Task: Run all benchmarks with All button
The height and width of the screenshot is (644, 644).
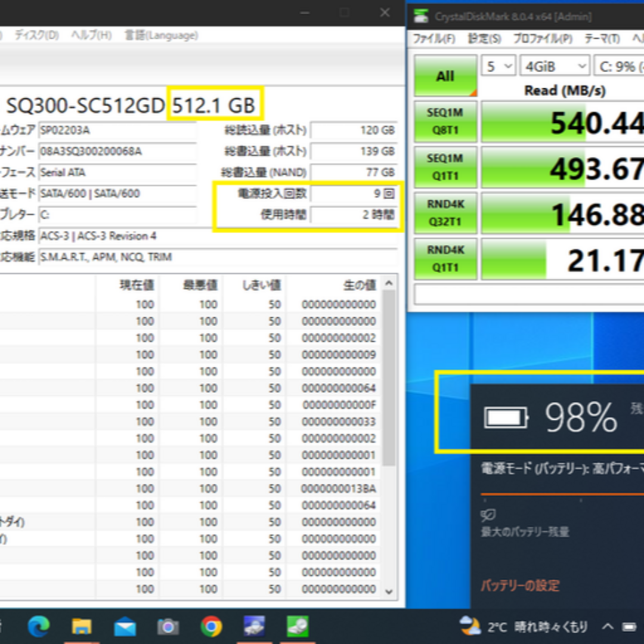Action: pyautogui.click(x=445, y=76)
